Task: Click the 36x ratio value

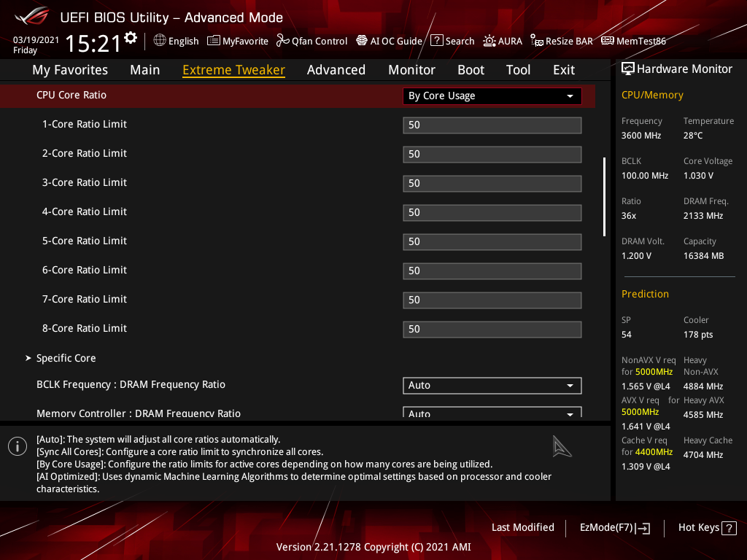Action: [629, 216]
